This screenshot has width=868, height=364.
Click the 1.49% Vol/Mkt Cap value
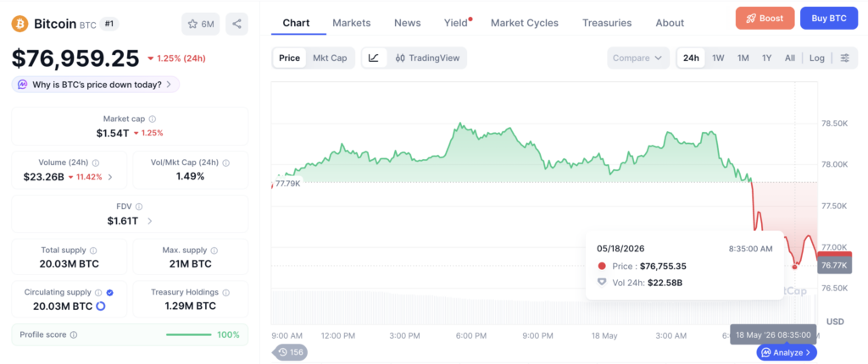click(x=191, y=176)
